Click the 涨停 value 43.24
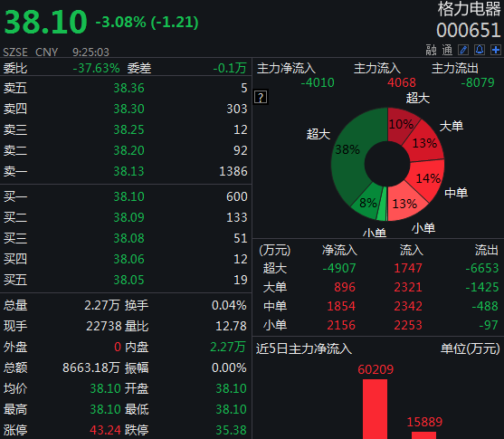Screen dimensions: 504x439 [106, 430]
